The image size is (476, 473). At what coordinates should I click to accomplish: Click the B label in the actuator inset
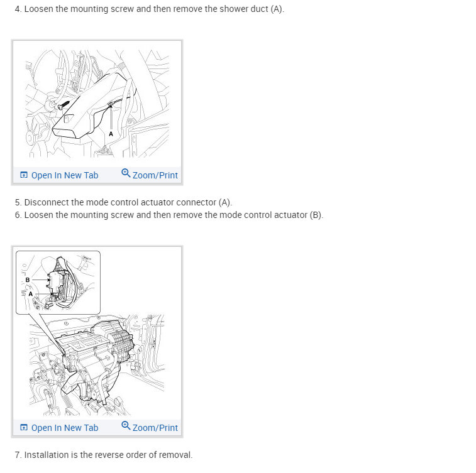pyautogui.click(x=27, y=280)
